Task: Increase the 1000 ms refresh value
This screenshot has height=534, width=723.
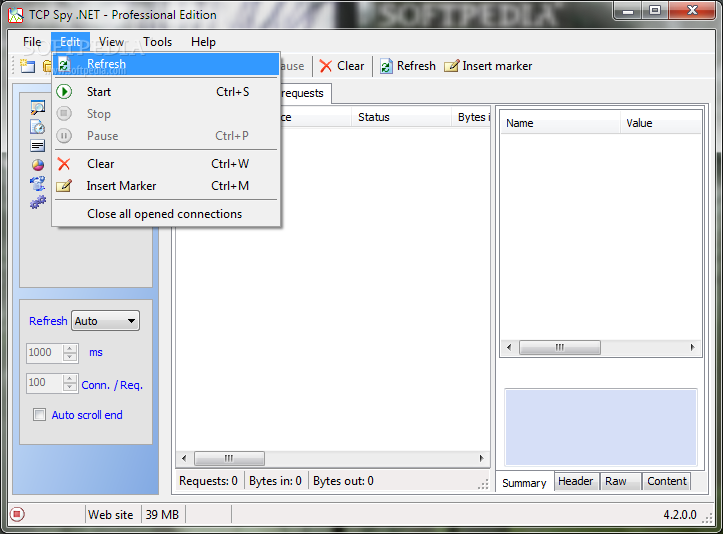Action: 70,349
